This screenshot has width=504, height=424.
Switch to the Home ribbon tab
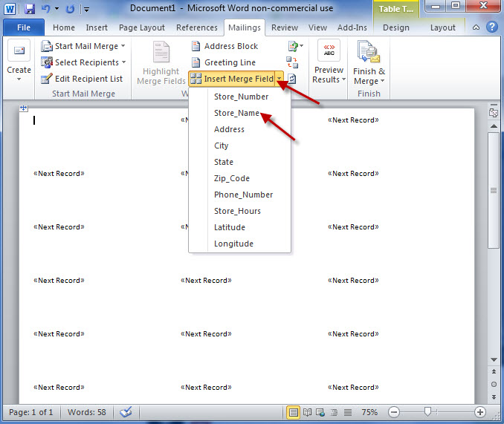(64, 28)
